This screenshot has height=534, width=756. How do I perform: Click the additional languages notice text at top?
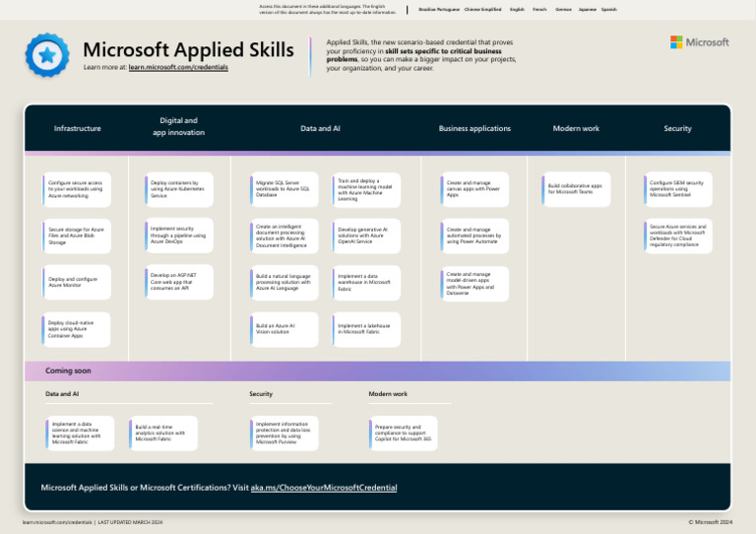coord(328,10)
